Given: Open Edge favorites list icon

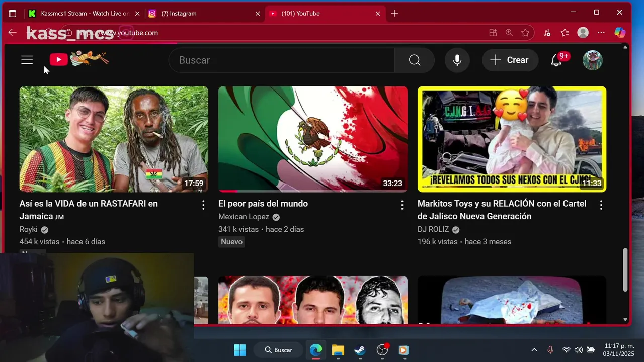Looking at the screenshot, I should coord(565,33).
